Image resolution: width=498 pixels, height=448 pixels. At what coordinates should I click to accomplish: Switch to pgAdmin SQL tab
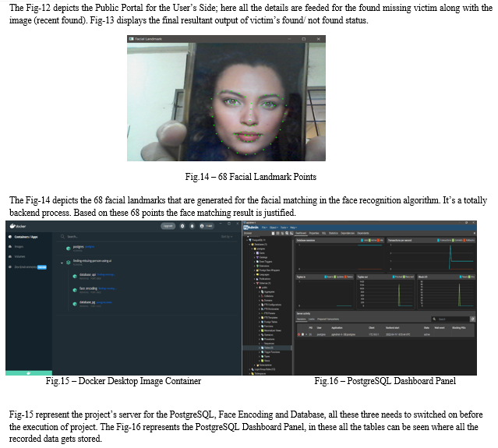pos(324,233)
